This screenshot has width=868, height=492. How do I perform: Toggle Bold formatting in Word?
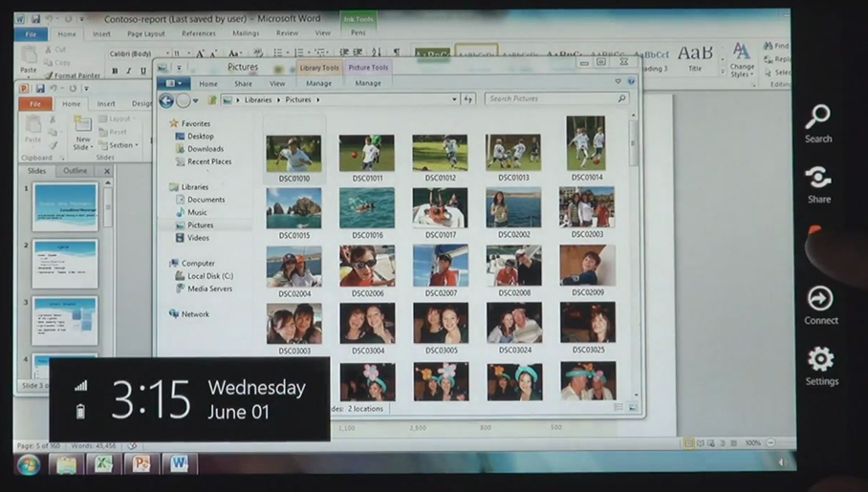pos(115,72)
